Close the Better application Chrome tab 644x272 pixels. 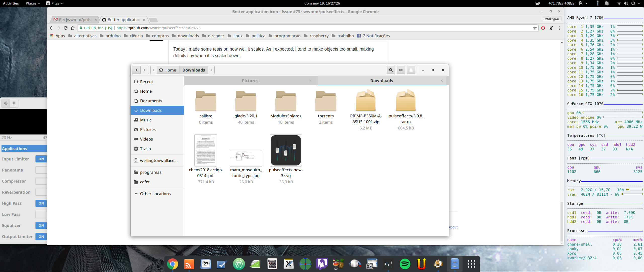(x=144, y=20)
